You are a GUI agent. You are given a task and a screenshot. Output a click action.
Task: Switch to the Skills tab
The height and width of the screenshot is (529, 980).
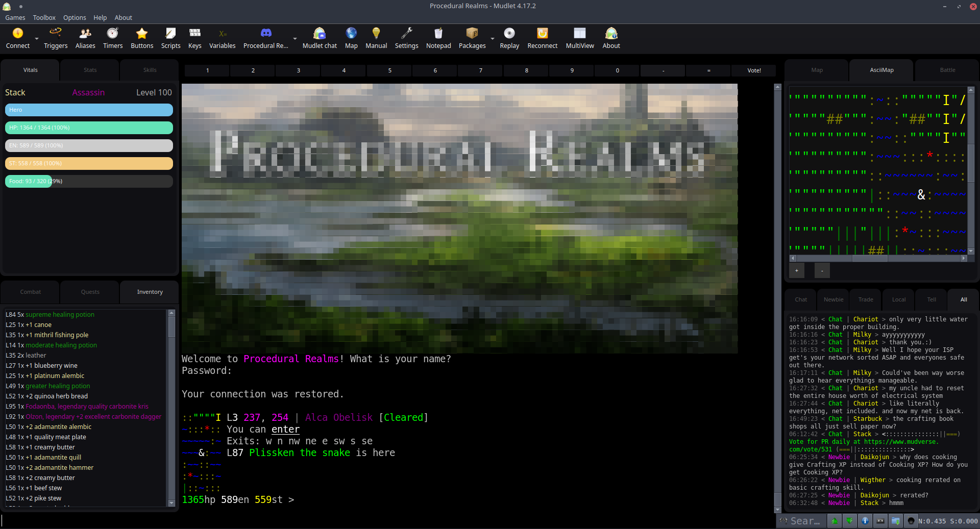coord(150,70)
